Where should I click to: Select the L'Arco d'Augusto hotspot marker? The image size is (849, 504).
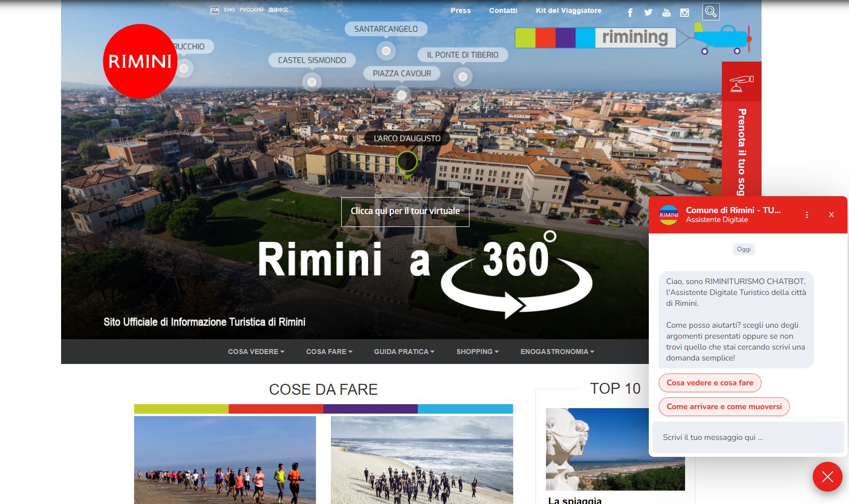(407, 161)
